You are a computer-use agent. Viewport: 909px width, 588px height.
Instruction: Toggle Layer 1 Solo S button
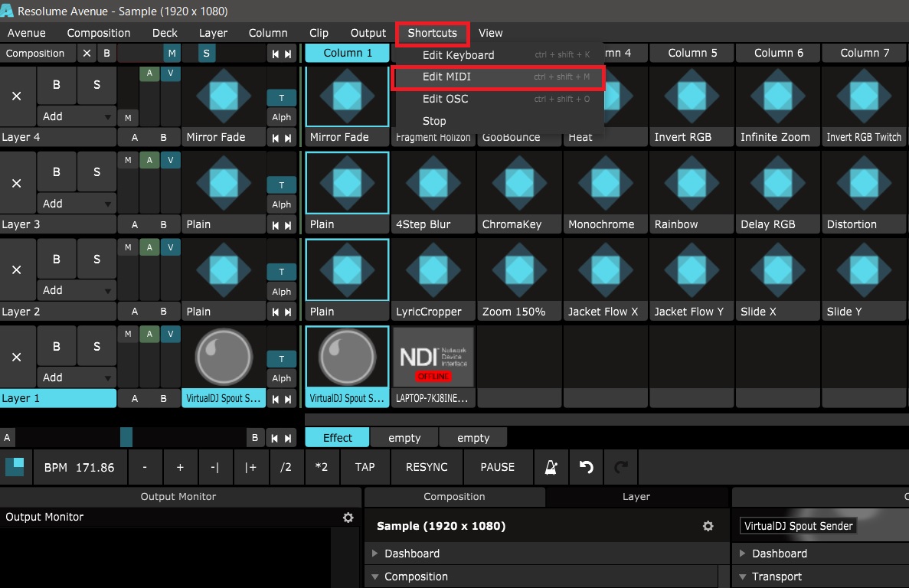pos(96,346)
